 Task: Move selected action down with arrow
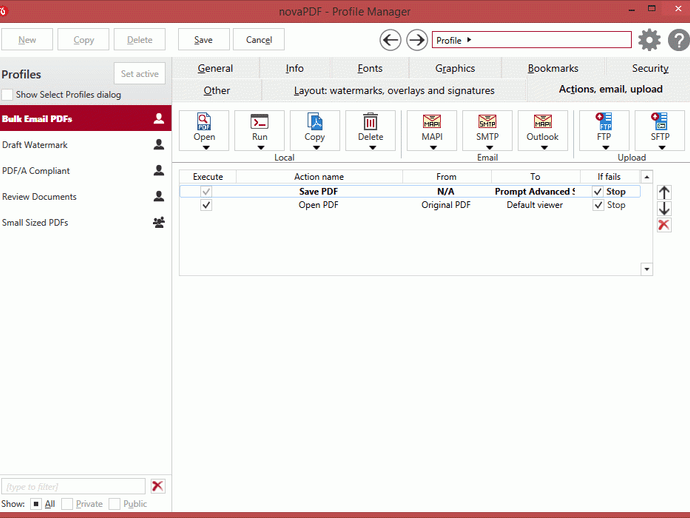(x=664, y=209)
